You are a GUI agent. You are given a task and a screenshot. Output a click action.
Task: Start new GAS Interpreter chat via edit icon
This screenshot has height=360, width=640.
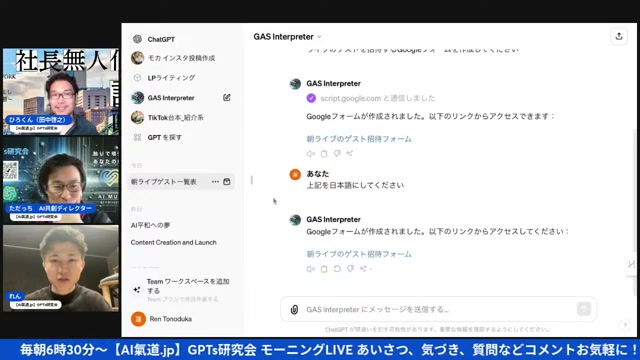click(x=227, y=98)
